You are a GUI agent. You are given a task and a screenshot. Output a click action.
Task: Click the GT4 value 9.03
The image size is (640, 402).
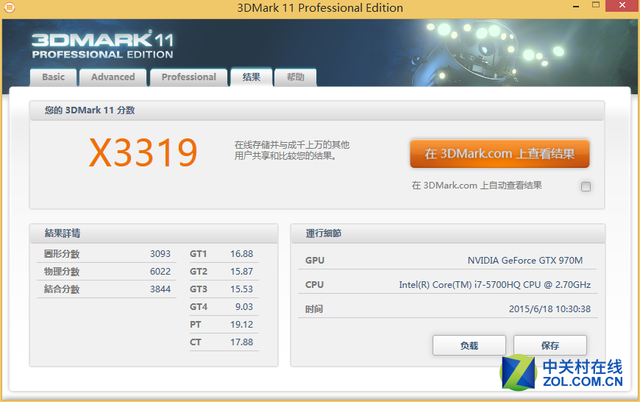click(x=244, y=306)
